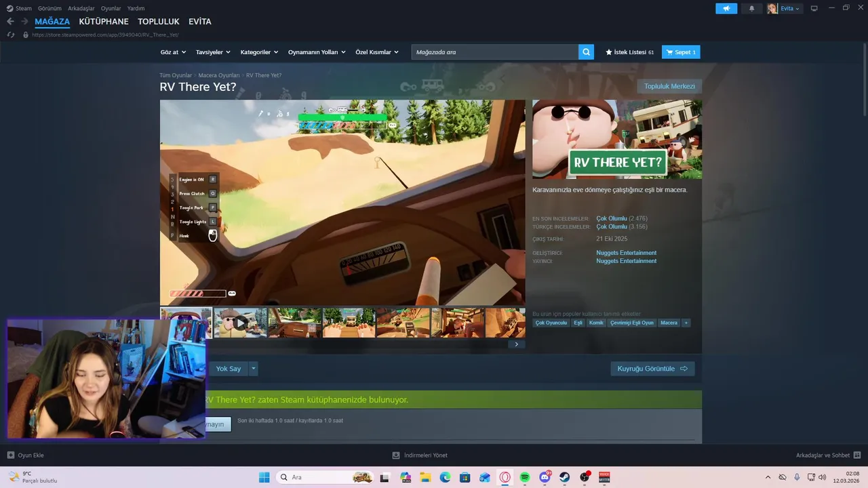Viewport: 868px width, 488px height.
Task: Open recent reviews Çok Olumlu (2.476) link
Action: point(622,218)
